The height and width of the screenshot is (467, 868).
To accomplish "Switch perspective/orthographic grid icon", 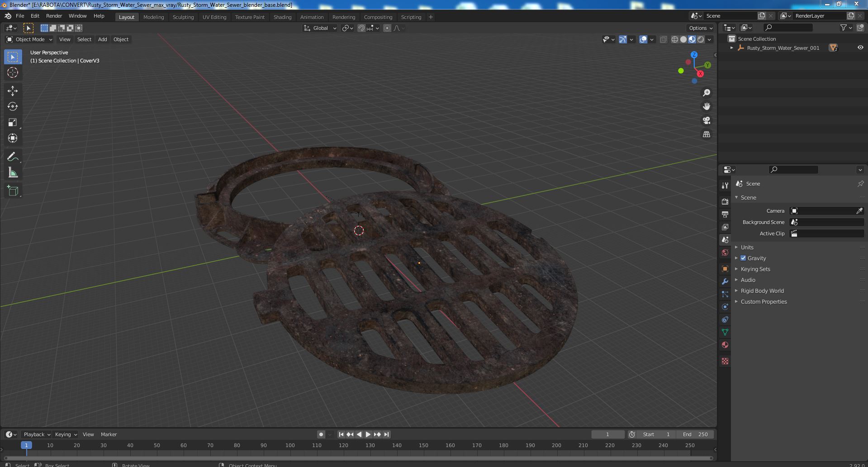I will pyautogui.click(x=707, y=134).
